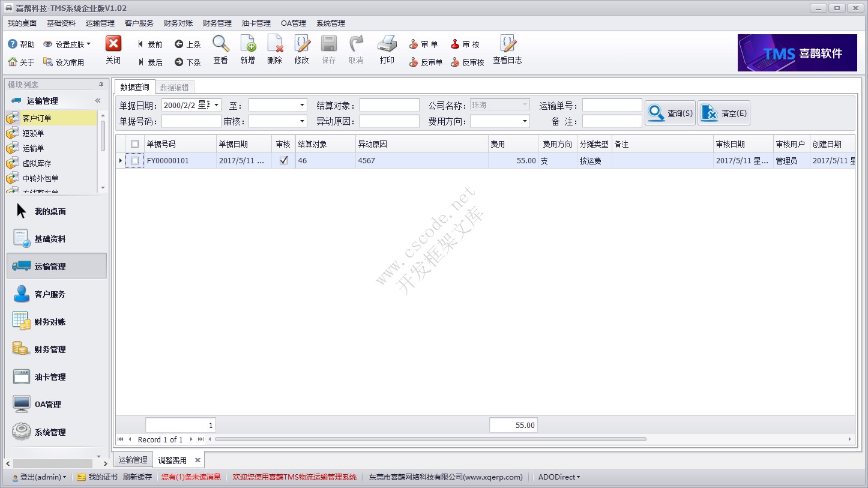
Task: Click the 审核 stamp icon
Action: (465, 44)
